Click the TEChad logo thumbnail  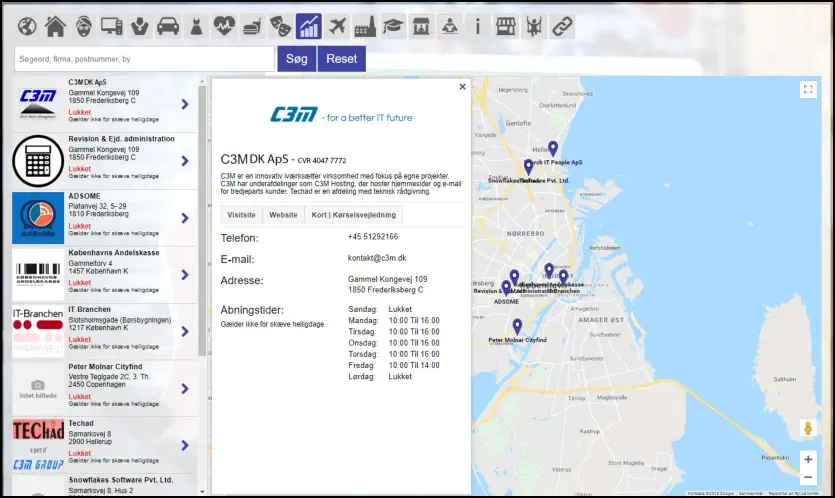38,445
